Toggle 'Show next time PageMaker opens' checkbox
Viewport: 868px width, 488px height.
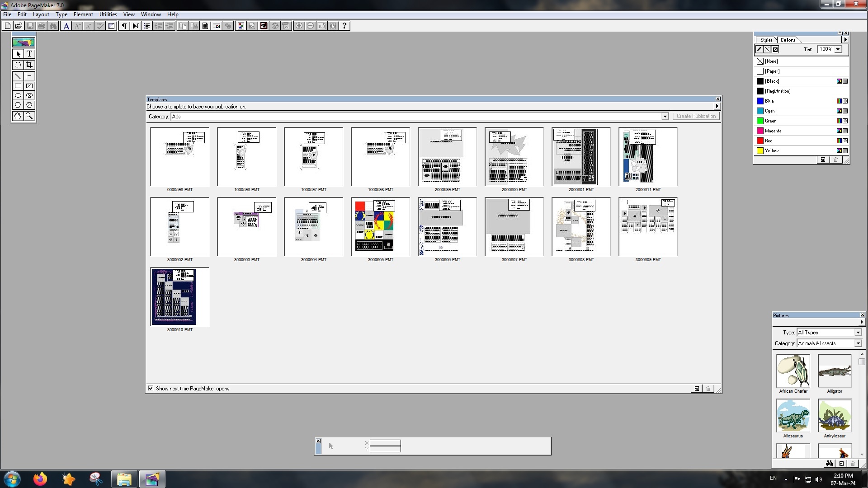point(151,388)
